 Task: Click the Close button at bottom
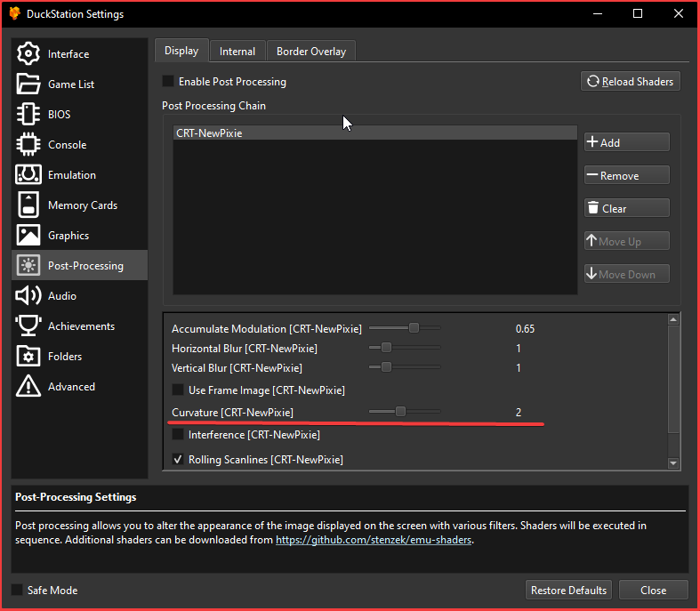pyautogui.click(x=653, y=590)
